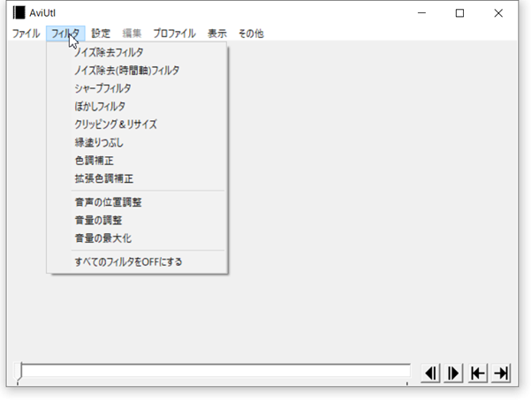Viewport: 532px width, 400px height.
Task: Close the open フィルタ menu
Action: click(65, 34)
